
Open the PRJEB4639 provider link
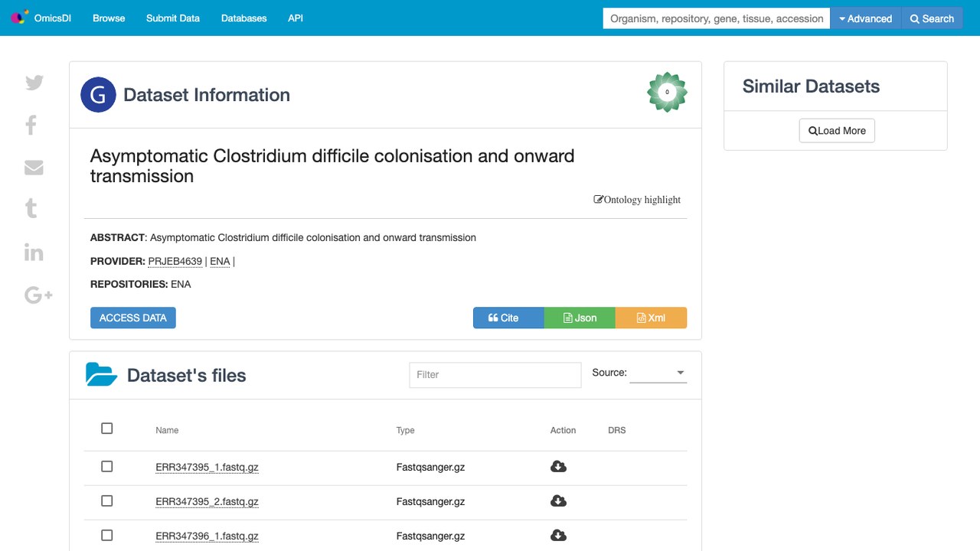coord(175,261)
